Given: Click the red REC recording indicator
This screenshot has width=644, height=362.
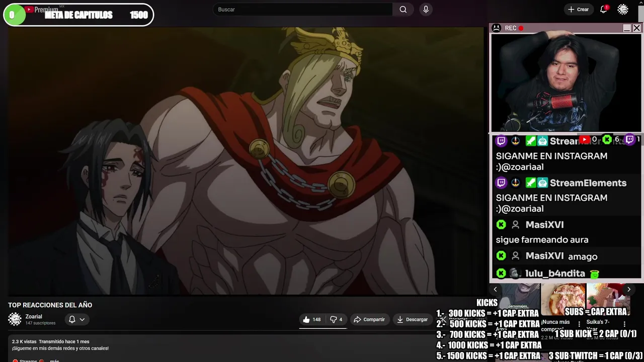Looking at the screenshot, I should click(521, 28).
